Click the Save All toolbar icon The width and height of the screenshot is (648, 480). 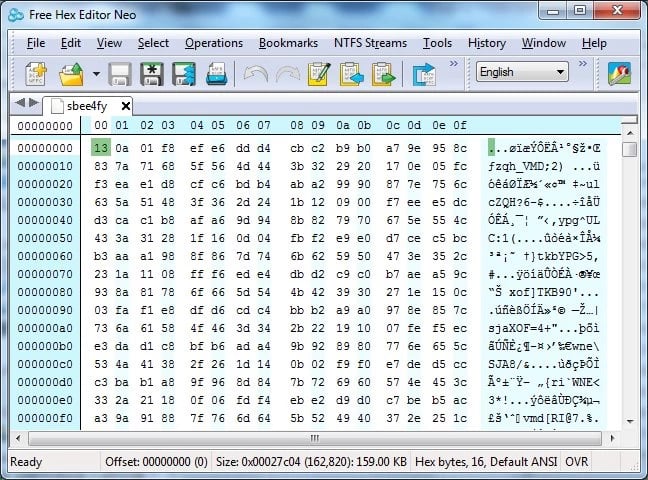coord(183,73)
